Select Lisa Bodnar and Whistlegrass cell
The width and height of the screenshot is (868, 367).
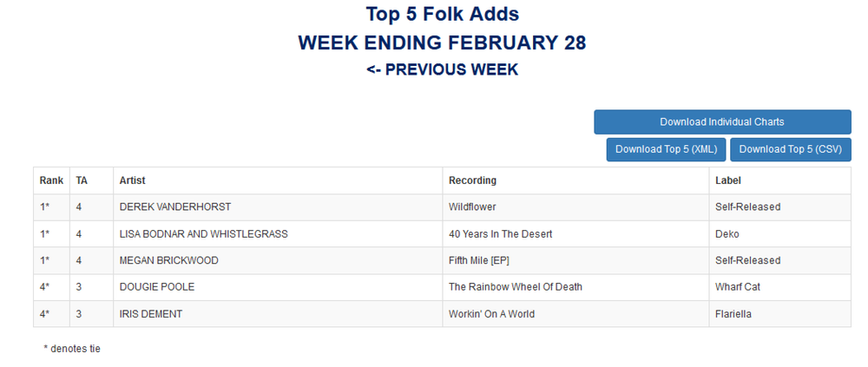[278, 234]
